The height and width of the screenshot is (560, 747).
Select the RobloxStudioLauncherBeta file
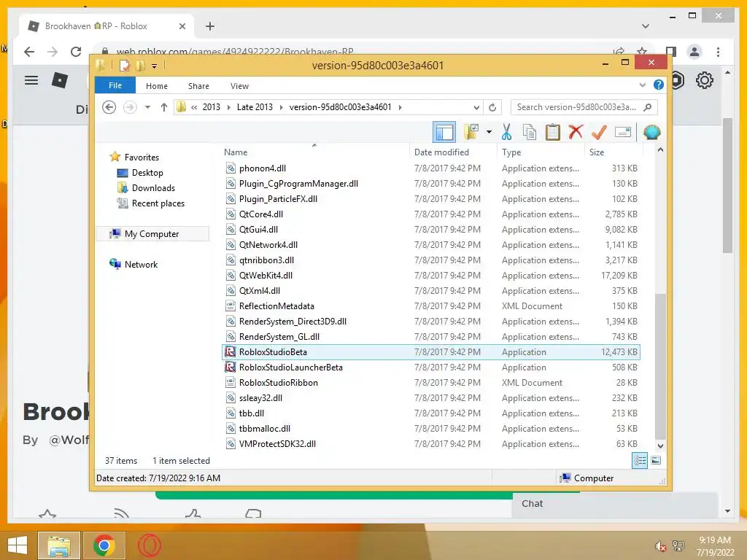click(x=431, y=367)
